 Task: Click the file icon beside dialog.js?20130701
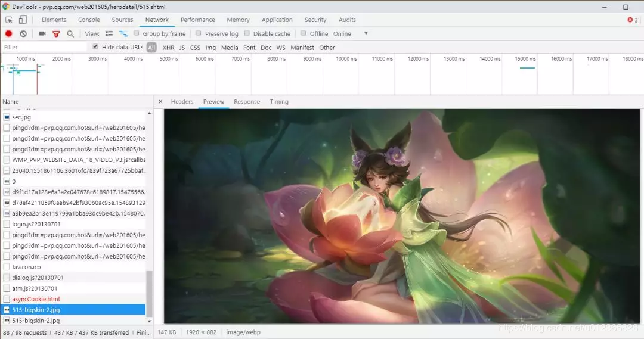(7, 278)
